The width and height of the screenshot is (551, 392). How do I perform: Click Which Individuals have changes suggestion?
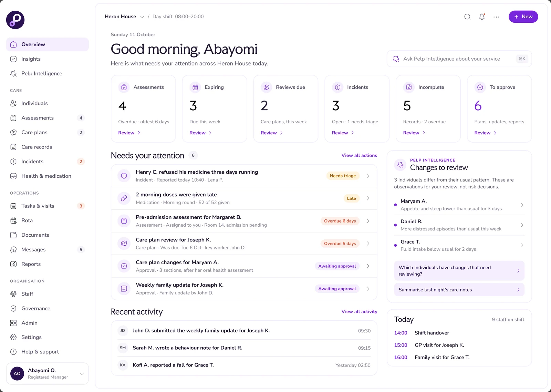click(459, 271)
